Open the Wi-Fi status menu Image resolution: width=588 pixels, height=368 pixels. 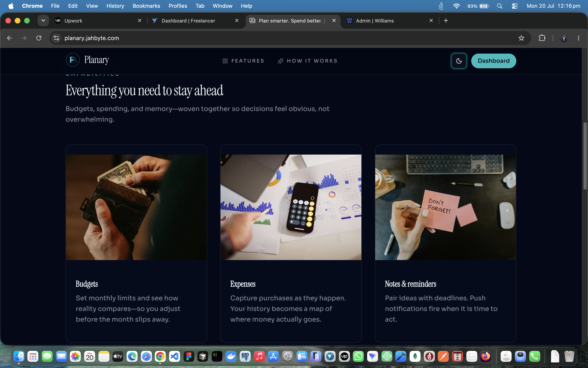457,6
